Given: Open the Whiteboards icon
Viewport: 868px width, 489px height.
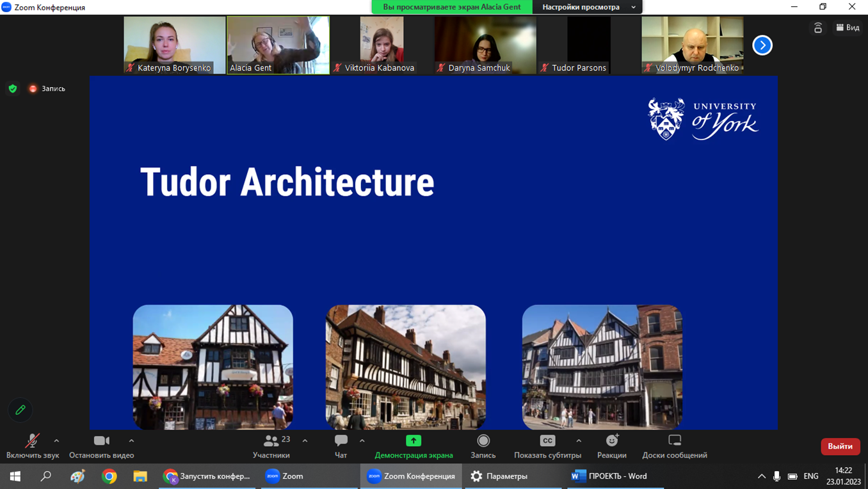Looking at the screenshot, I should [x=674, y=441].
